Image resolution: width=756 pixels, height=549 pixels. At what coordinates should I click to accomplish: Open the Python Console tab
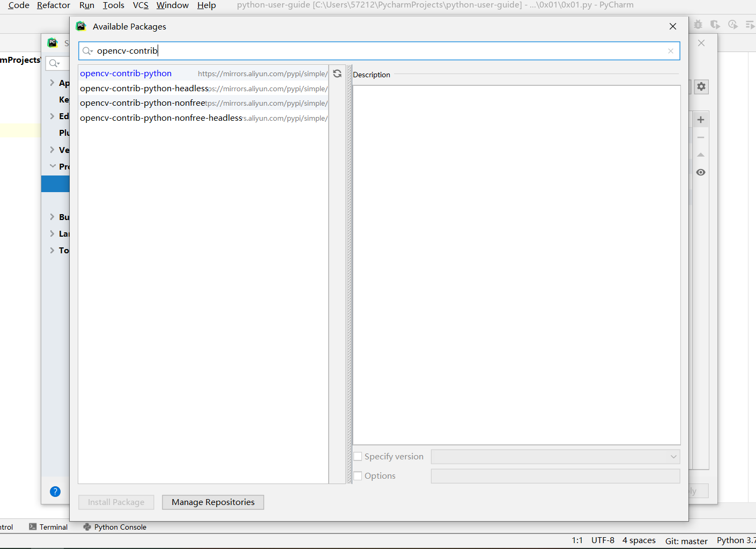(115, 527)
